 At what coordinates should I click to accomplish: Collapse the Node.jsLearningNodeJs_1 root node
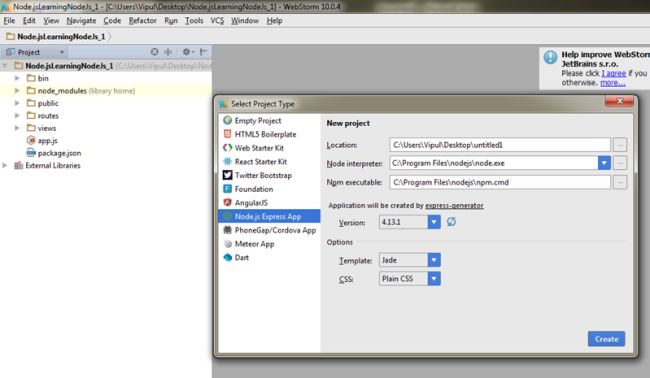click(5, 66)
